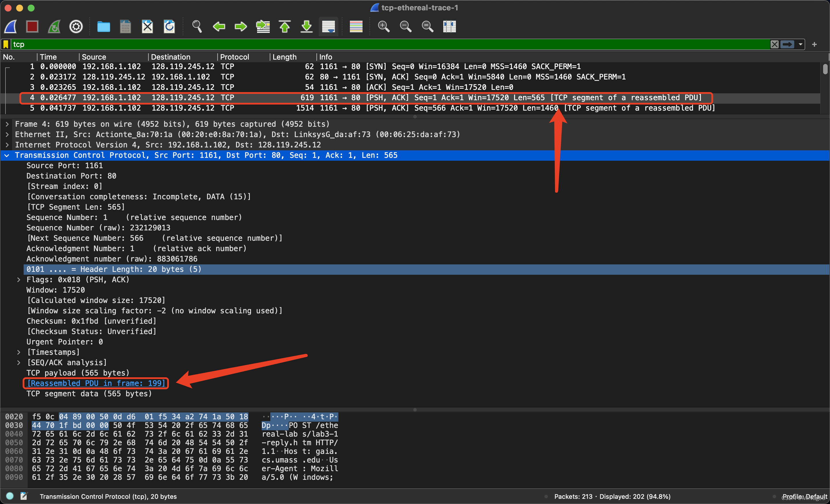Open capture options gear icon
Image resolution: width=830 pixels, height=504 pixels.
click(x=76, y=26)
